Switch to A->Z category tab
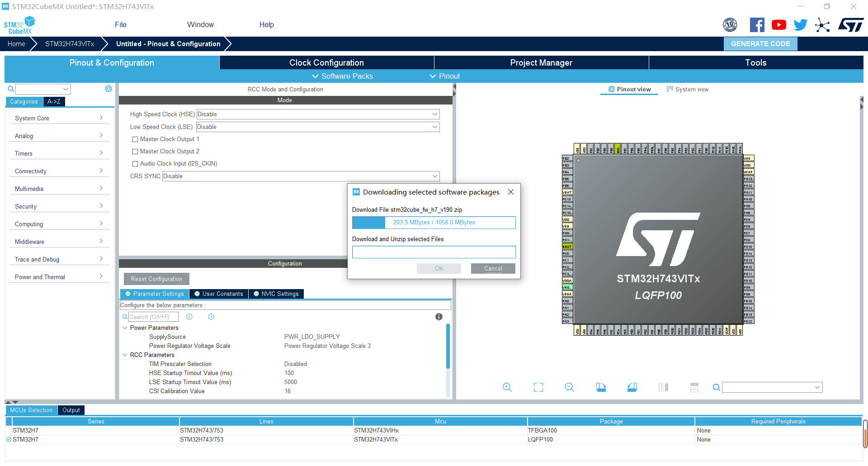The height and width of the screenshot is (466, 868). (x=54, y=101)
